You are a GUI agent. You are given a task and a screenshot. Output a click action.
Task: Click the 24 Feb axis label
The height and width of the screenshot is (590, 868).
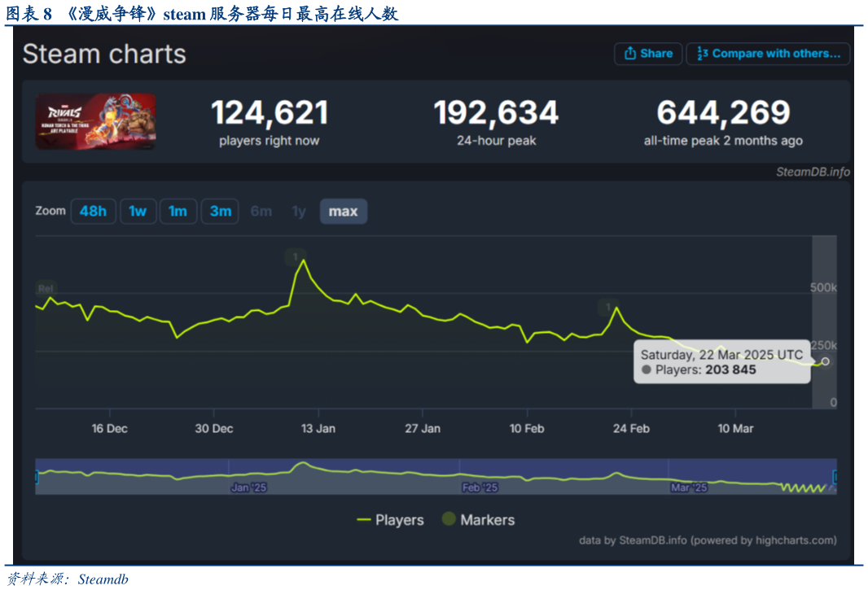click(x=631, y=428)
